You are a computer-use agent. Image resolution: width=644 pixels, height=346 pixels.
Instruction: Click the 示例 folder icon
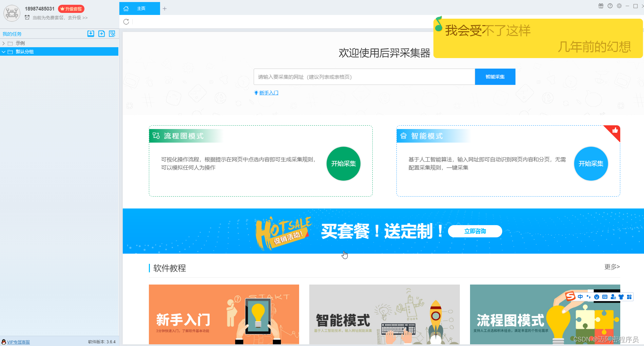point(10,43)
